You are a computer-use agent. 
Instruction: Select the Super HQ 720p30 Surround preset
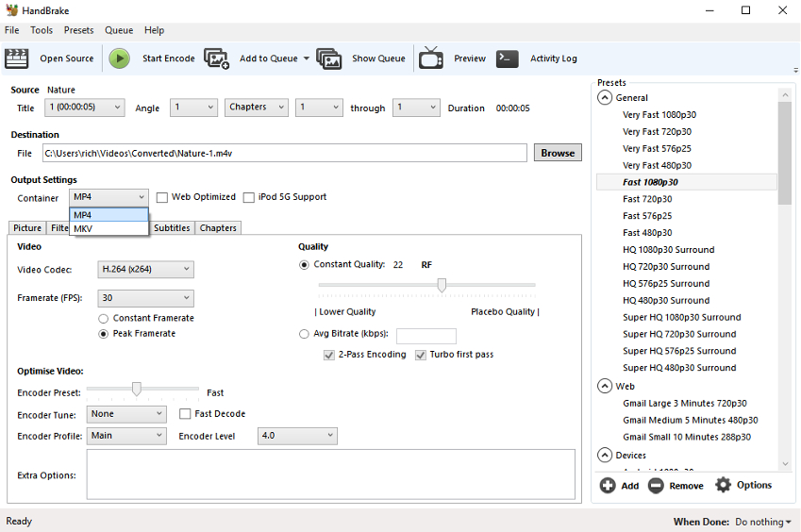click(x=679, y=333)
